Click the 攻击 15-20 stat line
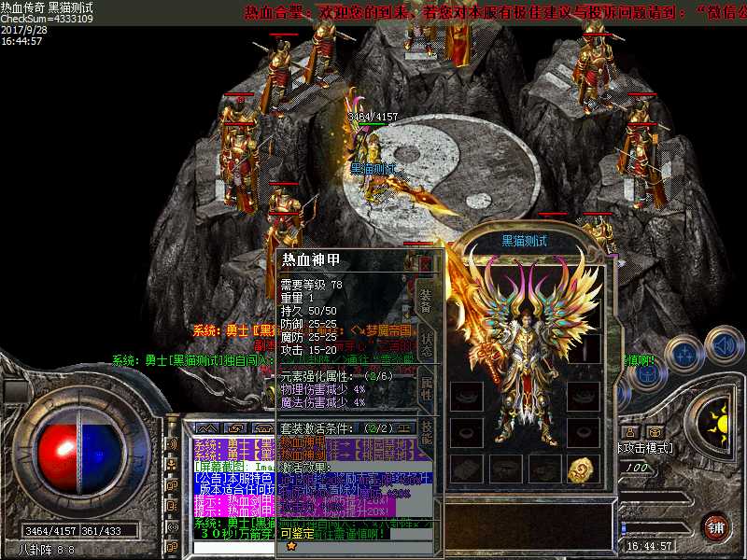 (308, 350)
